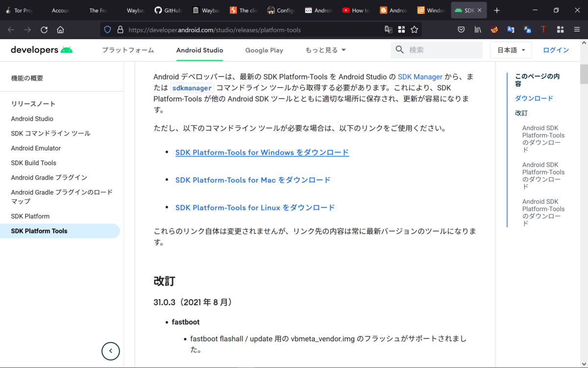Open the library bookshelf icon

point(478,30)
